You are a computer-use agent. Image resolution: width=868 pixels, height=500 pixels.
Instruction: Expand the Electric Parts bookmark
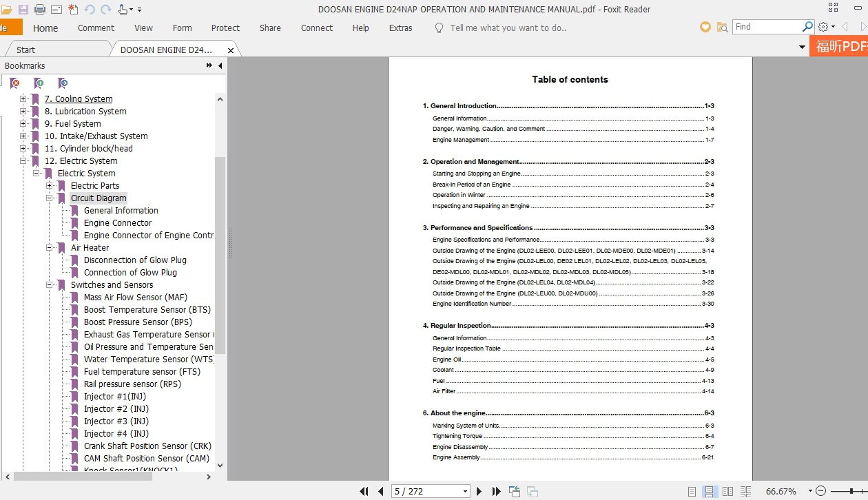tap(49, 186)
